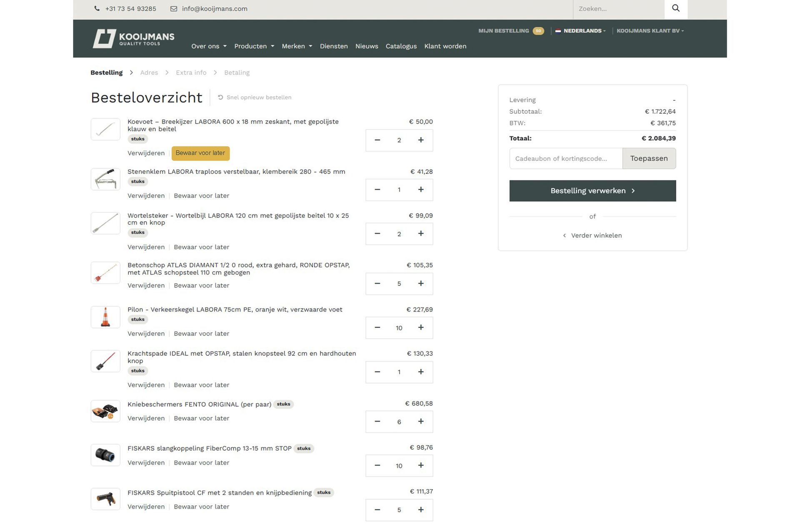Expand the Over ons menu
The width and height of the screenshot is (800, 532).
point(209,46)
